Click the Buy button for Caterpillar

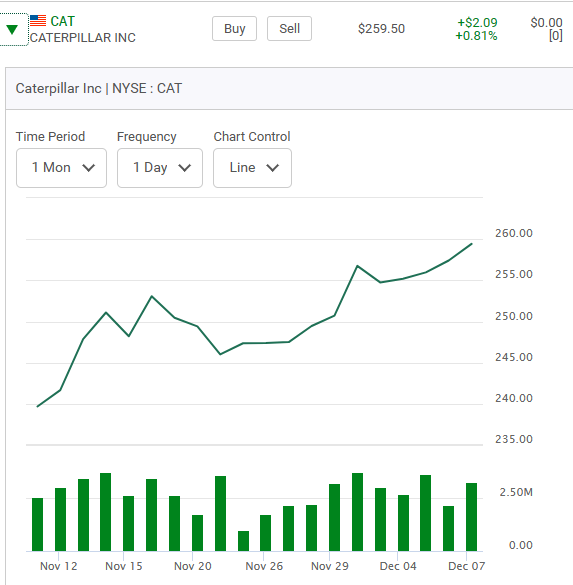(234, 28)
